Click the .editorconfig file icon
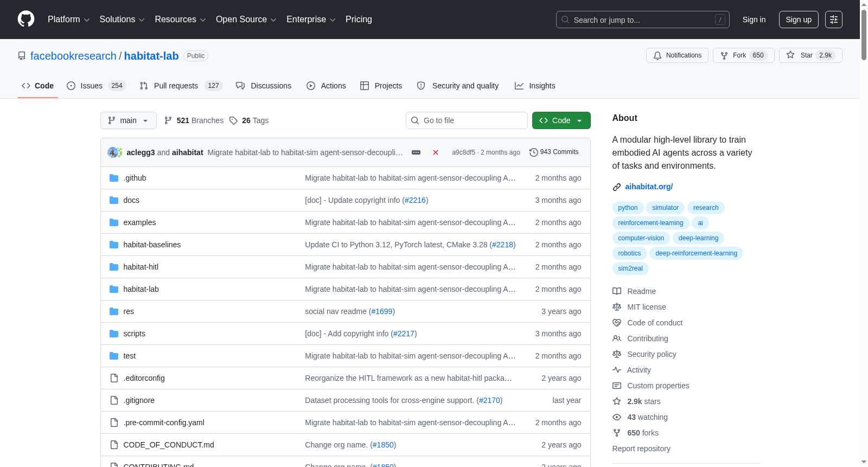868x467 pixels. click(x=114, y=378)
